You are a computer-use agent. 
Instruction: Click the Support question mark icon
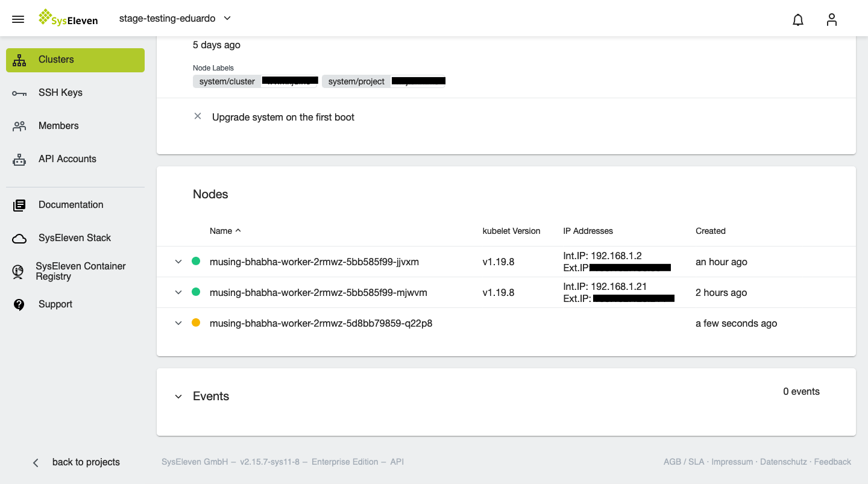pos(19,304)
